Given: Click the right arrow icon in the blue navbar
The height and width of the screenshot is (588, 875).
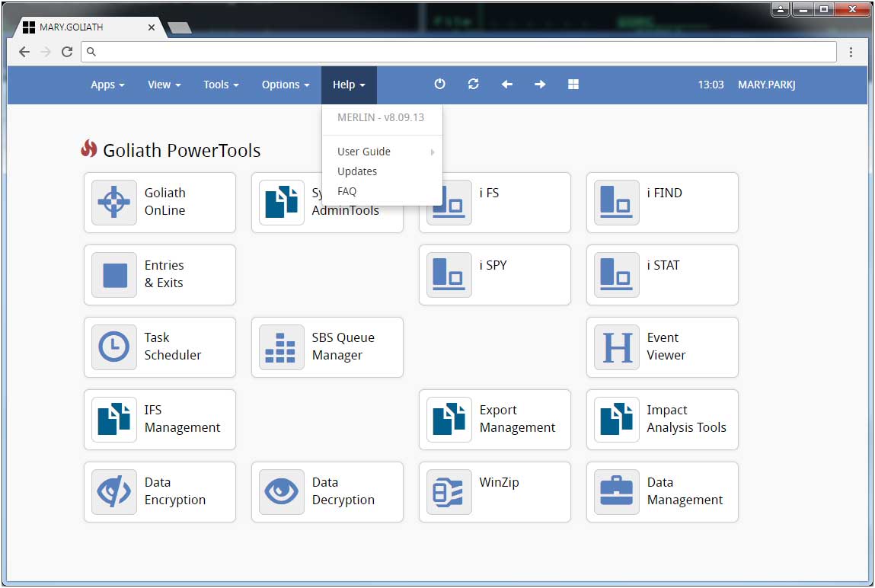Looking at the screenshot, I should 540,85.
